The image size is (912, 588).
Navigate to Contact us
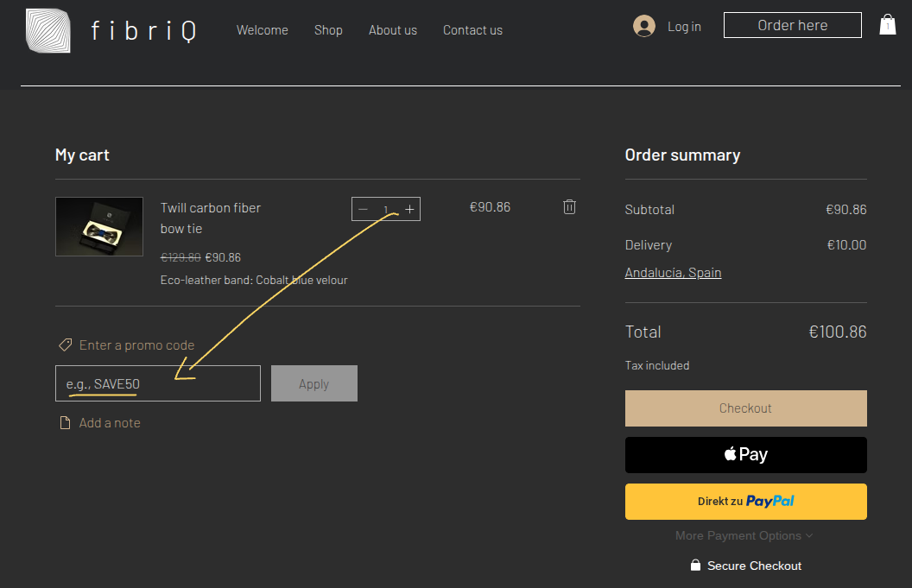coord(472,30)
